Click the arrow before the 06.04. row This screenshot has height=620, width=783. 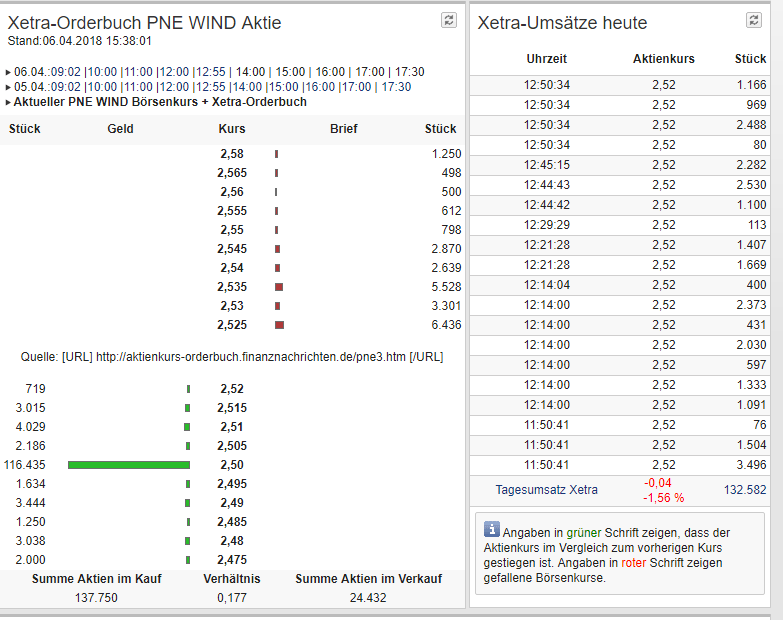(8, 72)
